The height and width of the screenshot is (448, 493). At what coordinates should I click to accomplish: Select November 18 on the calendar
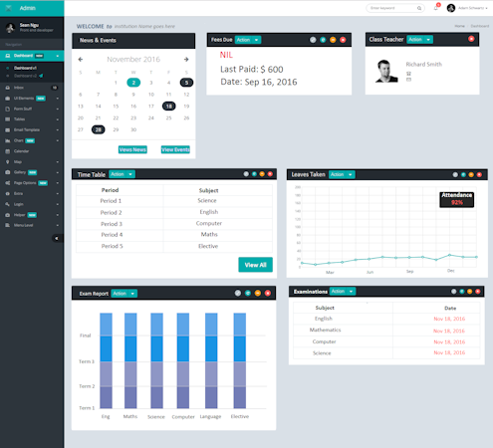pos(169,107)
